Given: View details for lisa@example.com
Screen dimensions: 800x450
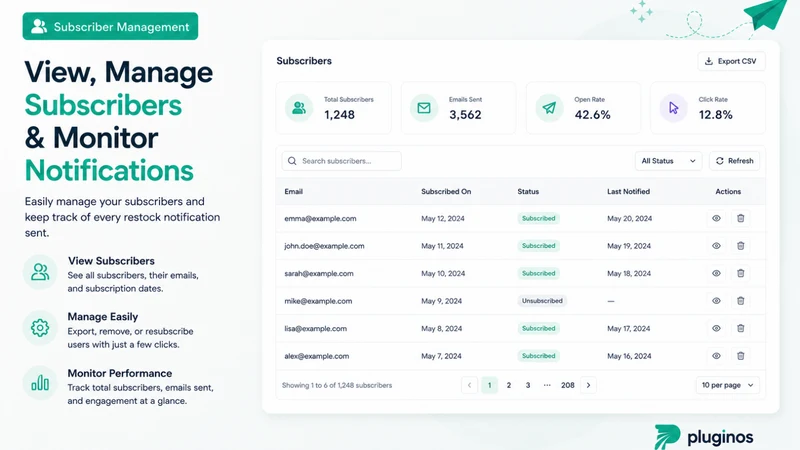Looking at the screenshot, I should tap(716, 329).
